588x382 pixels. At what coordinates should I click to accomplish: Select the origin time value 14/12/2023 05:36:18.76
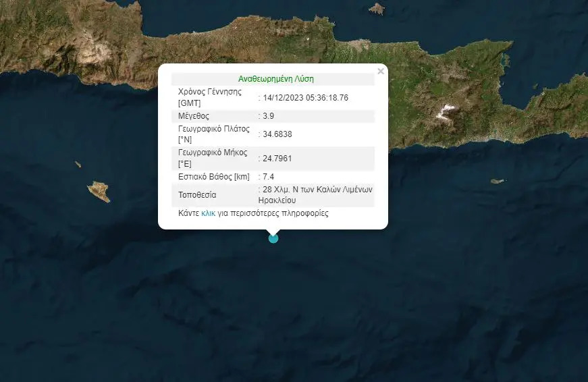[x=306, y=98]
